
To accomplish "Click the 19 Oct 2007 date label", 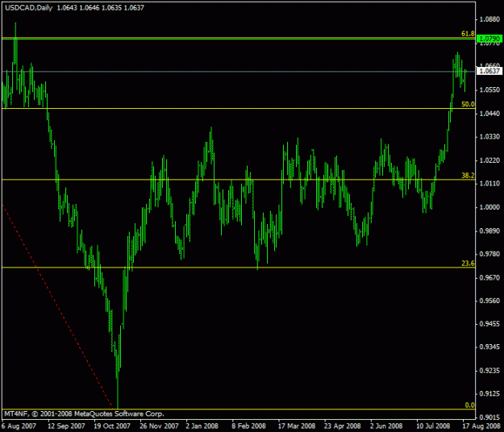I will (x=112, y=426).
